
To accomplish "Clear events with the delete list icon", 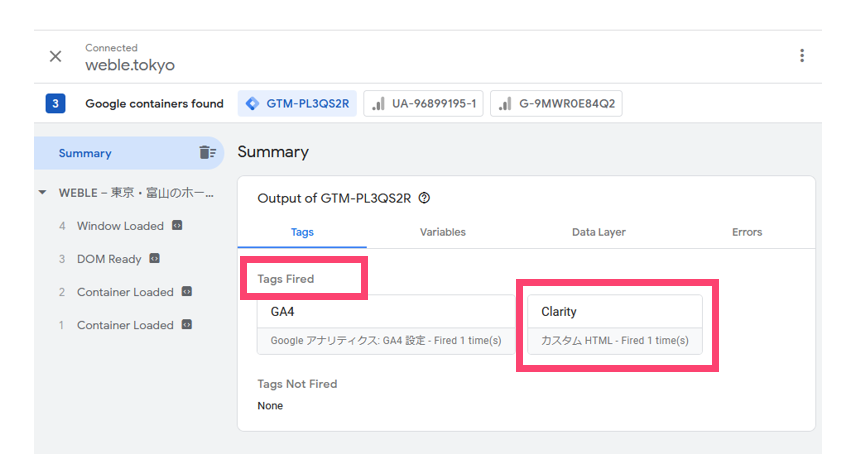I will pyautogui.click(x=207, y=153).
